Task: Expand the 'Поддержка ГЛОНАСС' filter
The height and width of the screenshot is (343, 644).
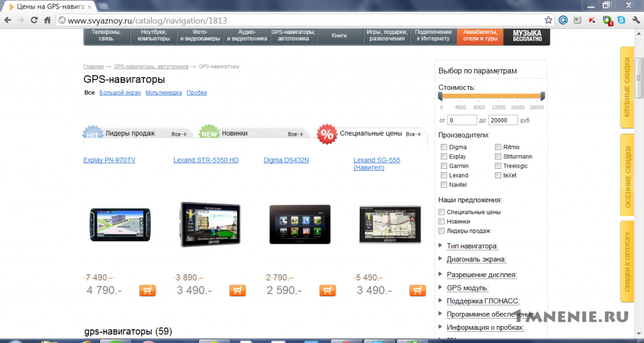Action: point(484,301)
